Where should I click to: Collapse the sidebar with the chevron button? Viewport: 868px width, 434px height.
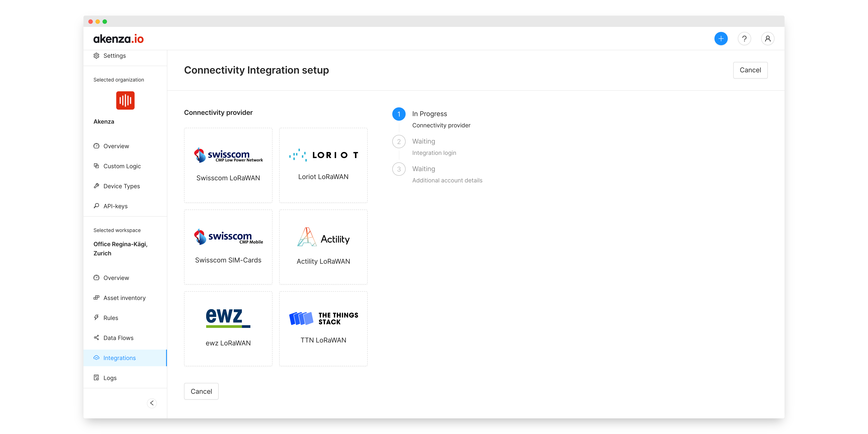coord(152,403)
